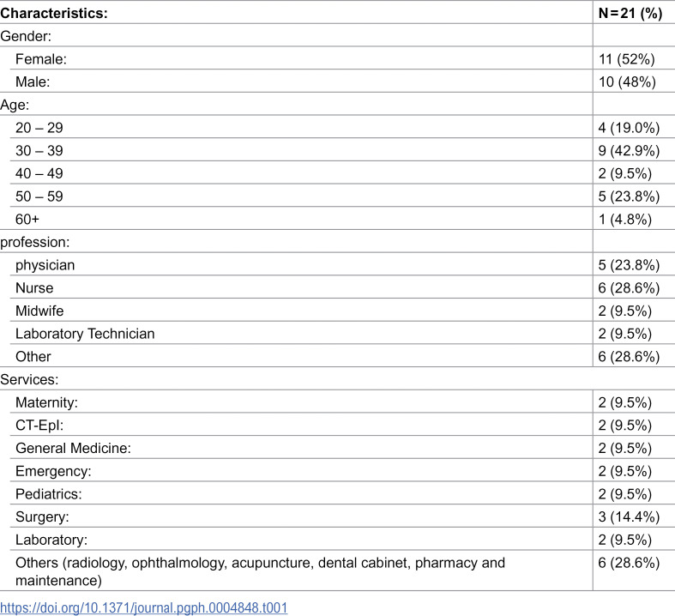Select the General Medicine row label
The width and height of the screenshot is (675, 616).
(x=73, y=448)
